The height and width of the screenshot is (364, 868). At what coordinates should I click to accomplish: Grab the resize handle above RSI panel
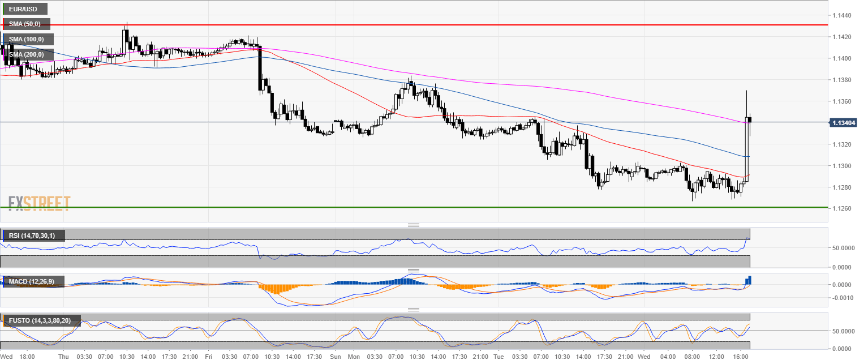(414, 225)
